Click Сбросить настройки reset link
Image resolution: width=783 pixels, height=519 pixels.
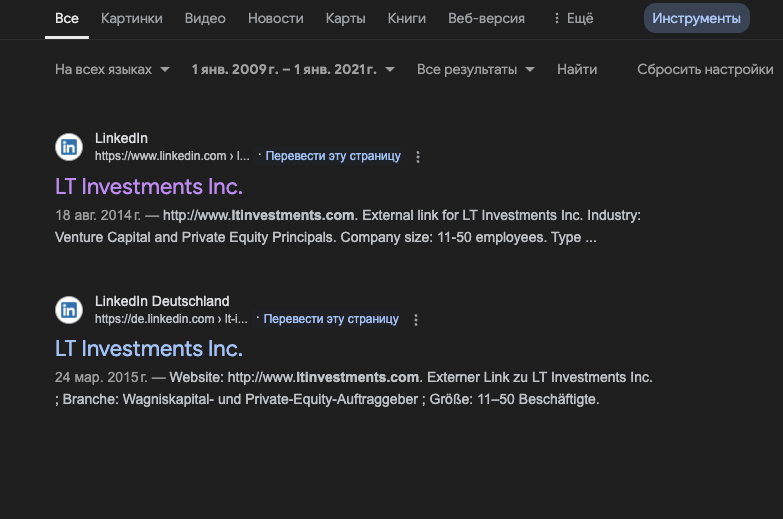pyautogui.click(x=705, y=69)
